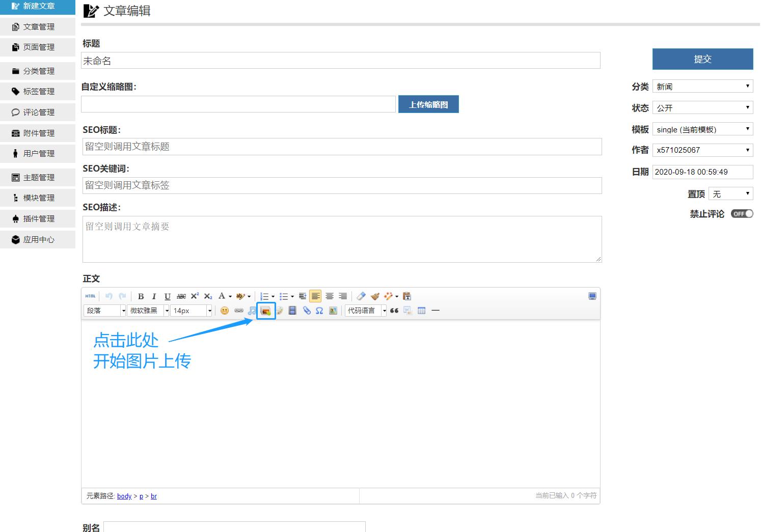Open 应用中心 in sidebar
This screenshot has height=532, width=761.
click(38, 239)
